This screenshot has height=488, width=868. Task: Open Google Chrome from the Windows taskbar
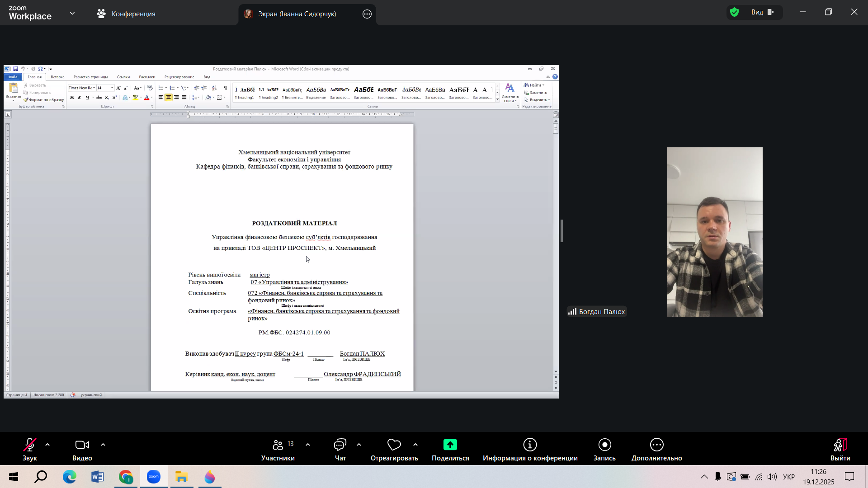click(126, 477)
